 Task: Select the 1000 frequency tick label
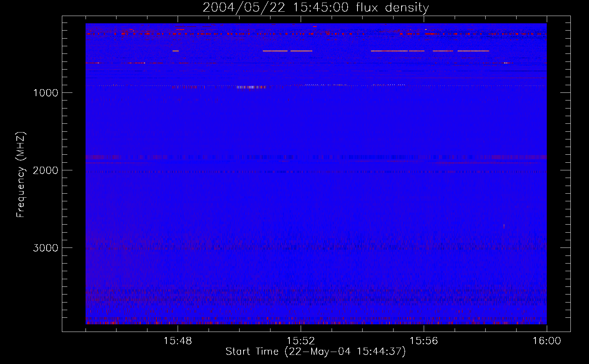[46, 93]
